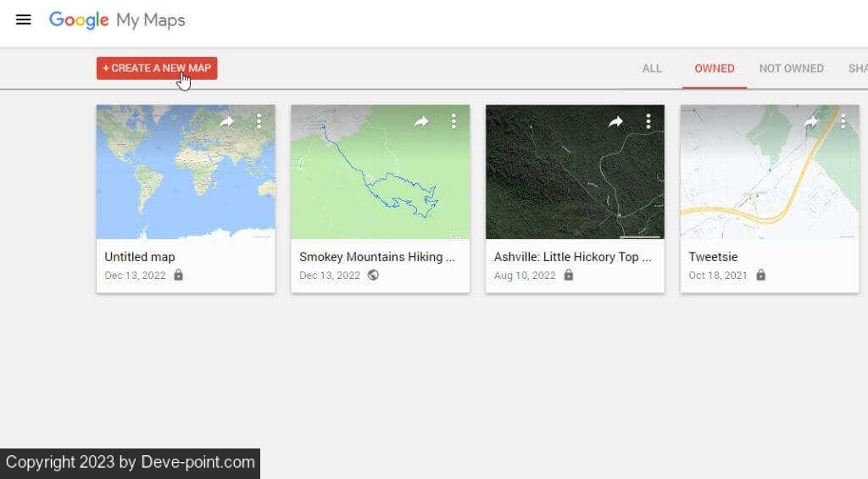This screenshot has height=479, width=868.
Task: Switch to the NOT OWNED tab
Action: 791,69
